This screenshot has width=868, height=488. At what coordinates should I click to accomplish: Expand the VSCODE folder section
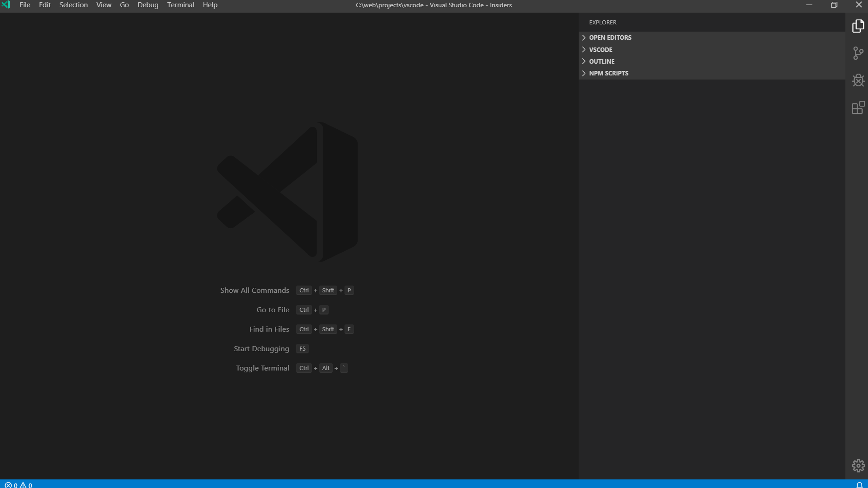tap(601, 50)
